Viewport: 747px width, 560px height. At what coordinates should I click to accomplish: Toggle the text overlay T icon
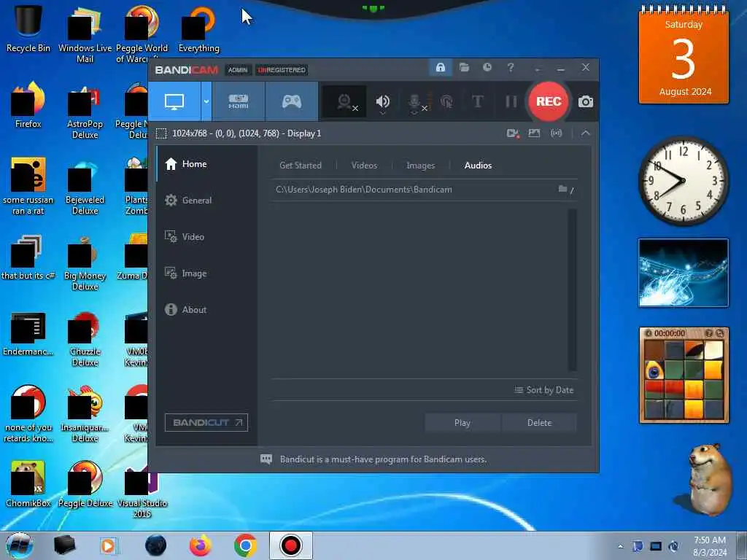click(x=477, y=101)
